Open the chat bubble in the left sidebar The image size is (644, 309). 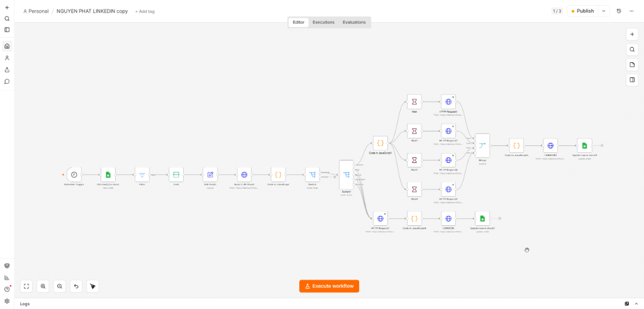tap(7, 81)
